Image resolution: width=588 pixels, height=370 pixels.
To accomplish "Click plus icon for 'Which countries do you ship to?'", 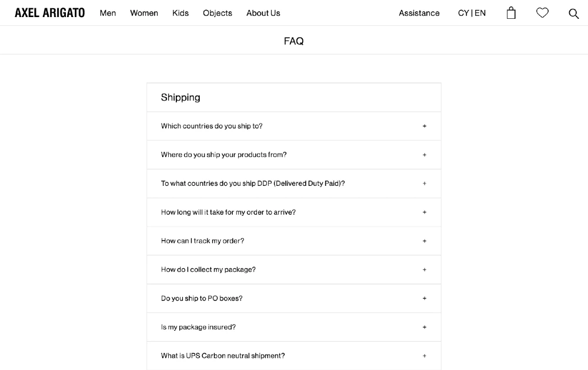I will 424,126.
